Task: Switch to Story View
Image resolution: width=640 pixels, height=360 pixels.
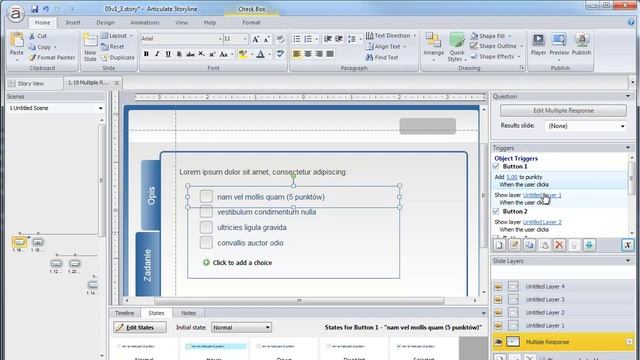Action: [27, 83]
